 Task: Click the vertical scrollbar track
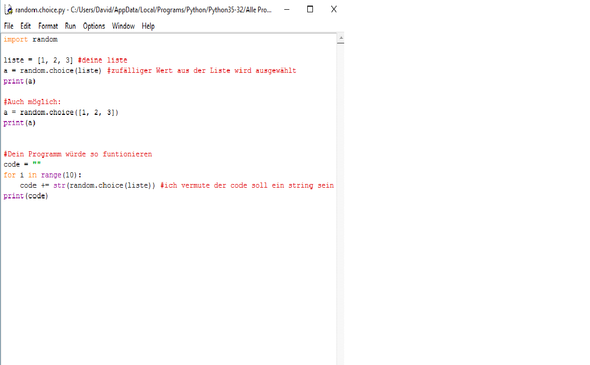click(x=341, y=203)
